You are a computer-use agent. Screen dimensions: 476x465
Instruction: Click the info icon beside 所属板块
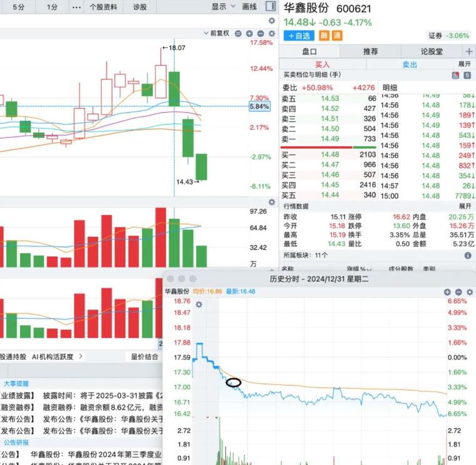pyautogui.click(x=468, y=256)
